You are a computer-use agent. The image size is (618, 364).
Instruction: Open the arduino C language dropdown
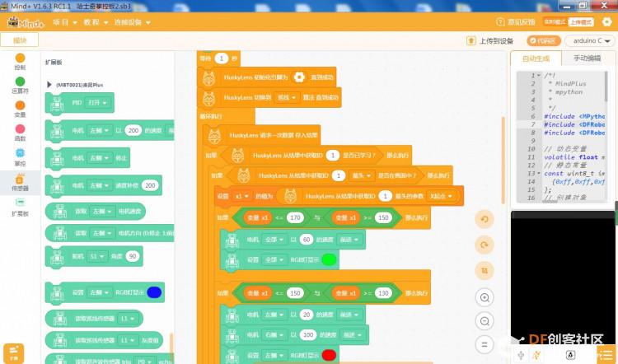590,40
